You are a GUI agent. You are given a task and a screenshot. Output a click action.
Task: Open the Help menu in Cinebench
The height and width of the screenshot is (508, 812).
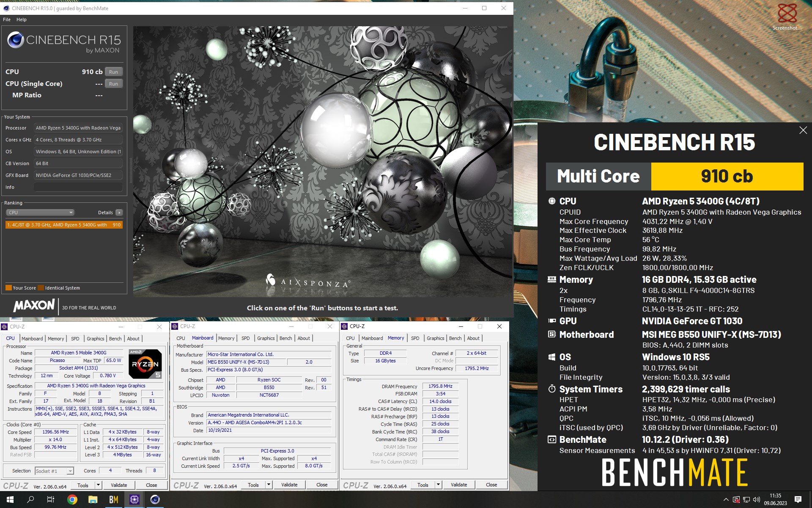[x=22, y=19]
